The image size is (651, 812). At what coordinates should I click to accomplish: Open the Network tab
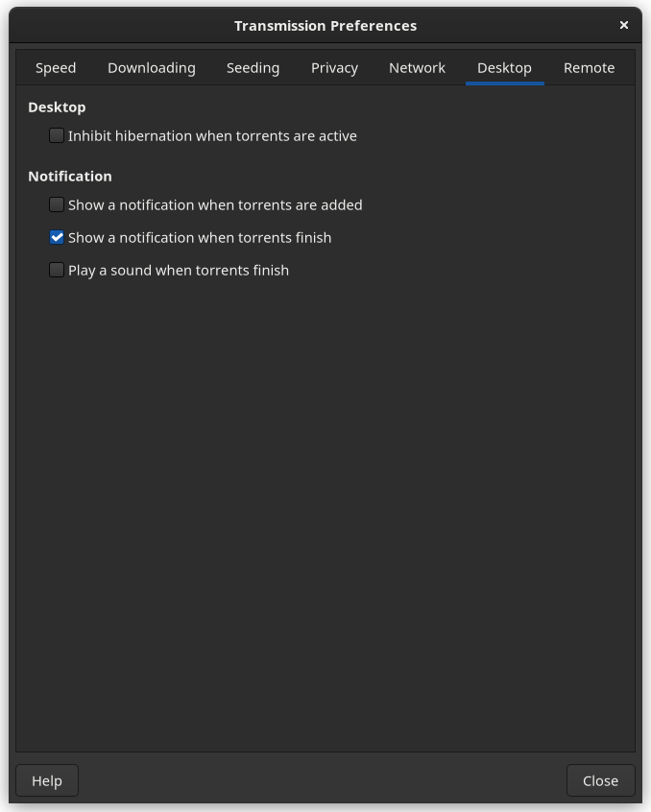pos(417,67)
